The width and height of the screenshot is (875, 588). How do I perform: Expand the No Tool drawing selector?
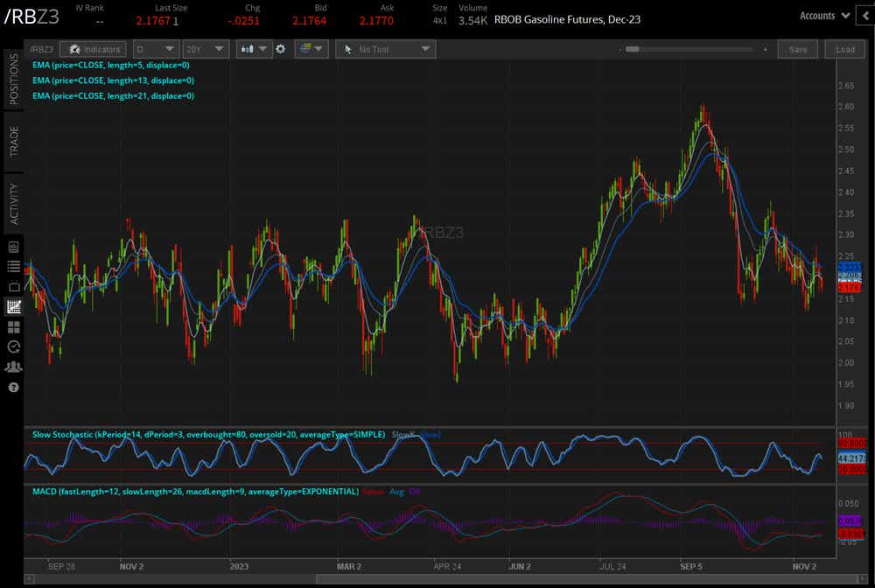385,50
